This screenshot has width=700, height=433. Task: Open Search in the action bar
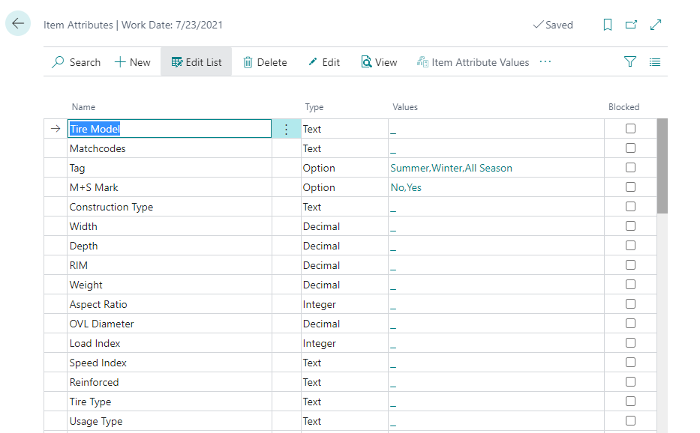coord(76,62)
